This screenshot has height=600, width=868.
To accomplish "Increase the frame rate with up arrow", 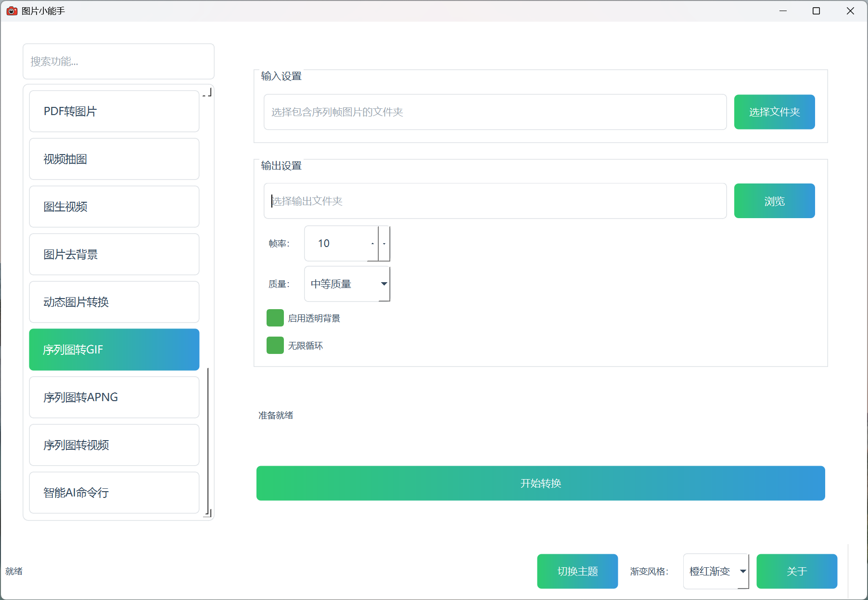I will (372, 244).
